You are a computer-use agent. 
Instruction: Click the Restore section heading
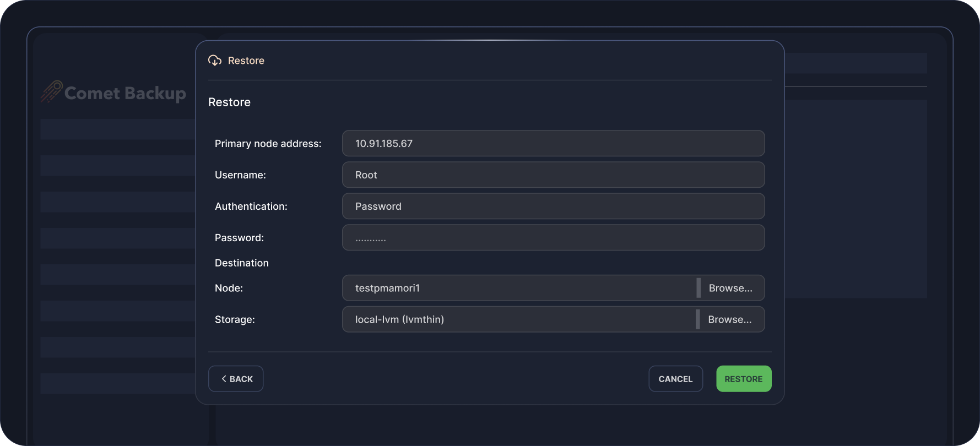pos(229,102)
